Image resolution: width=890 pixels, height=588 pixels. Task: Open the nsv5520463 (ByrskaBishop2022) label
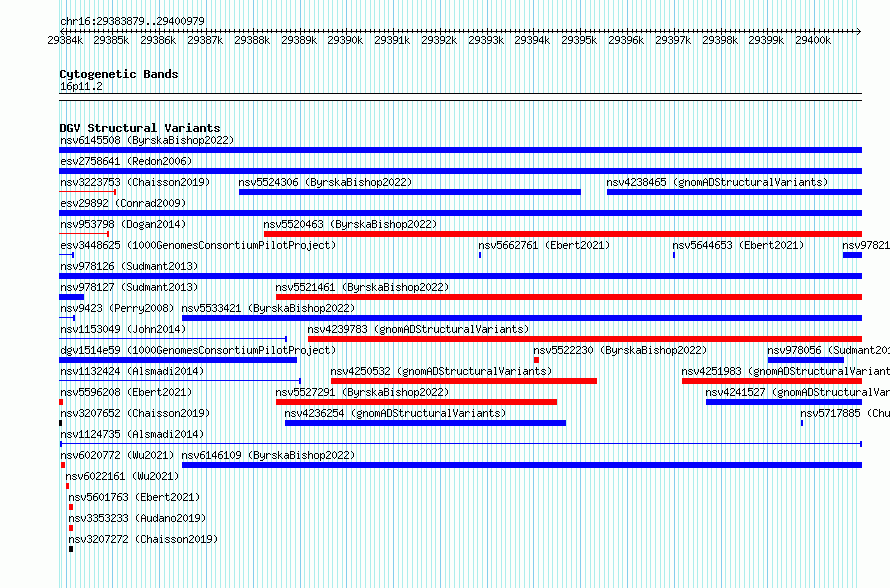click(350, 224)
